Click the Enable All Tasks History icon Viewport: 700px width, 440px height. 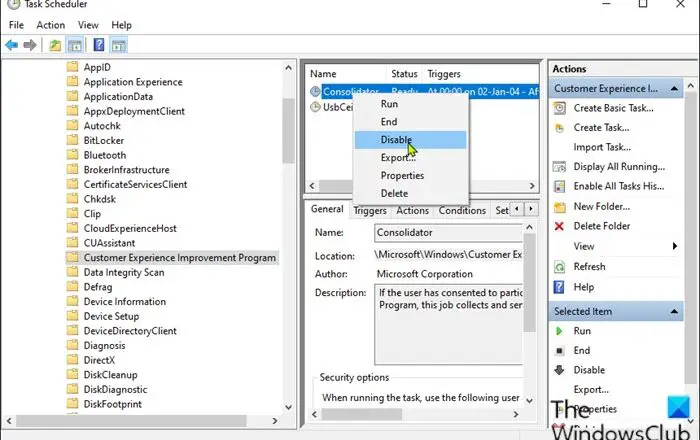(559, 187)
